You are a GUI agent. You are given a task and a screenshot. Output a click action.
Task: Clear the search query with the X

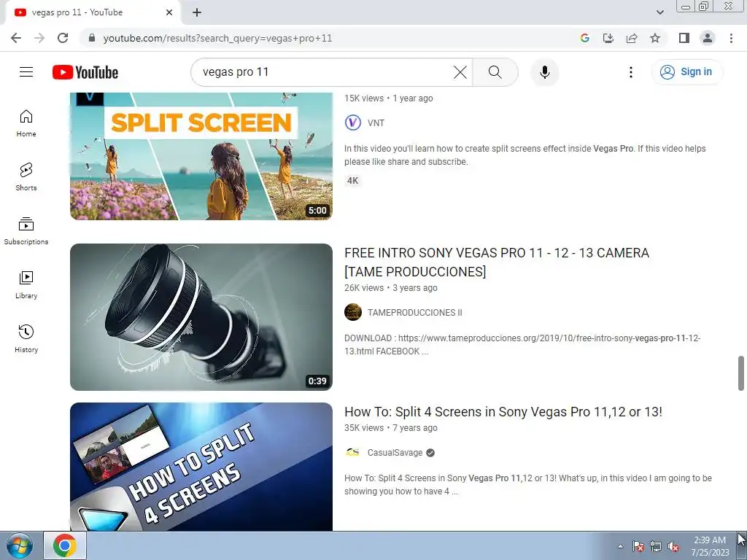coord(460,72)
